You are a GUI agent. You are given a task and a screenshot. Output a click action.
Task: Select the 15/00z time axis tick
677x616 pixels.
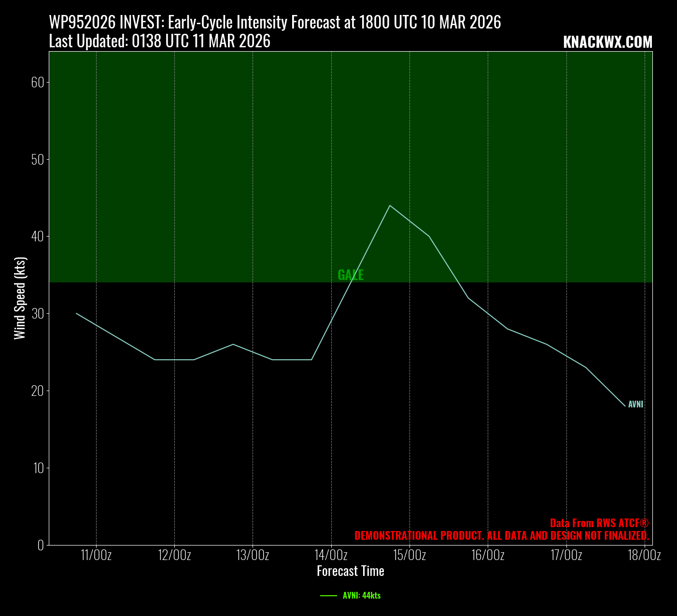coord(409,555)
